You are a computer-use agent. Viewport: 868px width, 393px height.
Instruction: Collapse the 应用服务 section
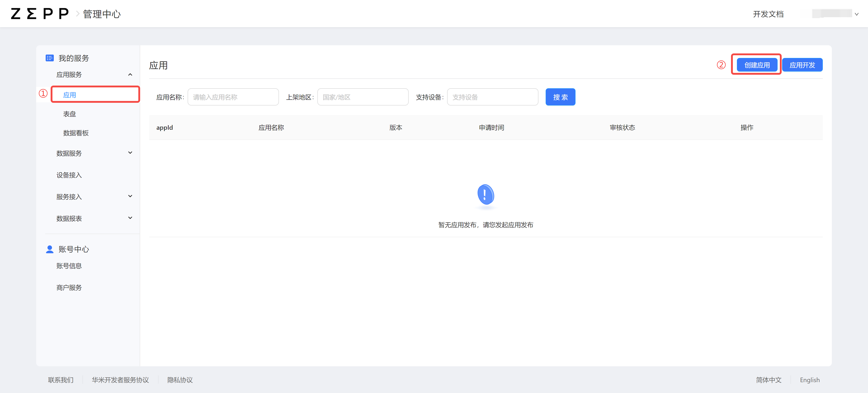click(x=130, y=74)
